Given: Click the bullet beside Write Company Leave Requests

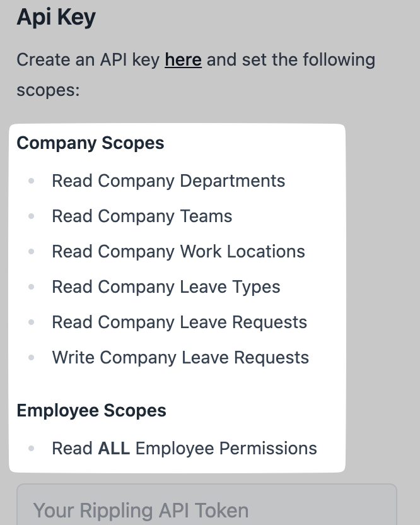Looking at the screenshot, I should [x=32, y=358].
